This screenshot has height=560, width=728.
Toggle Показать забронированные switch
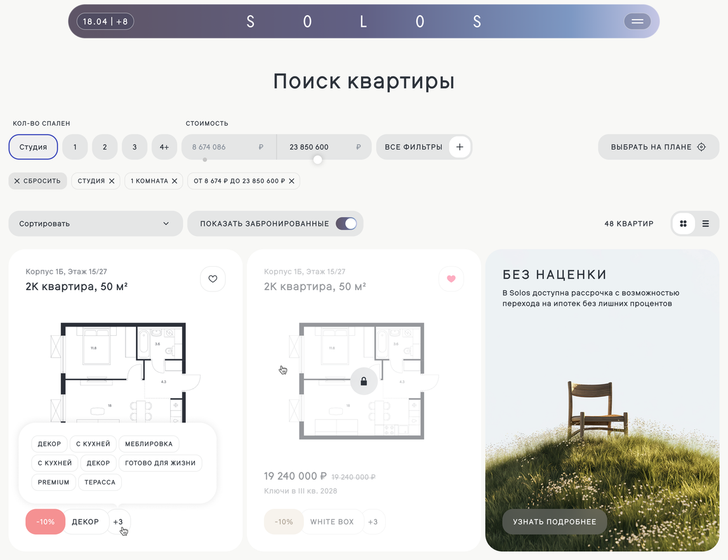click(347, 224)
